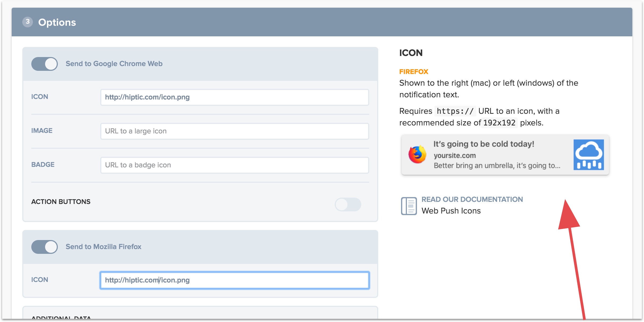Click the Firefox logo in notification preview
This screenshot has width=644, height=322.
pos(417,154)
